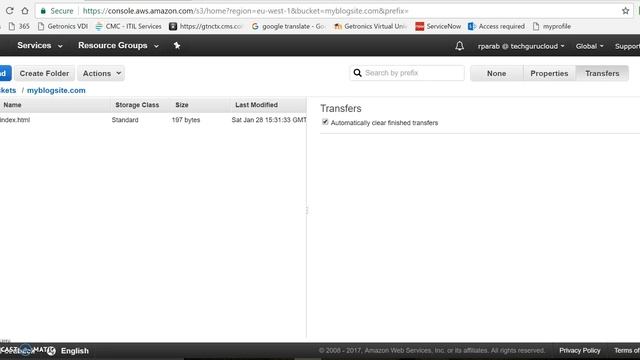The height and width of the screenshot is (360, 640).
Task: Select the index.html file row
Action: 153,120
